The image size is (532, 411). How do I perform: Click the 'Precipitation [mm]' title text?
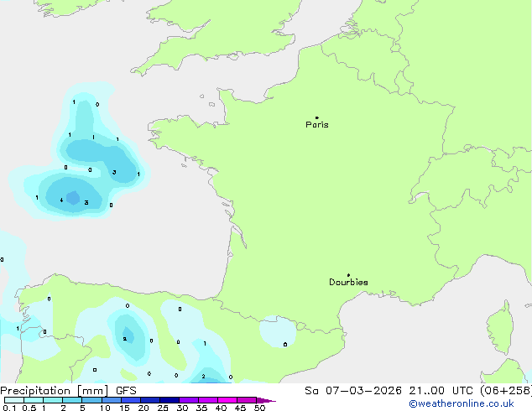tap(55, 391)
